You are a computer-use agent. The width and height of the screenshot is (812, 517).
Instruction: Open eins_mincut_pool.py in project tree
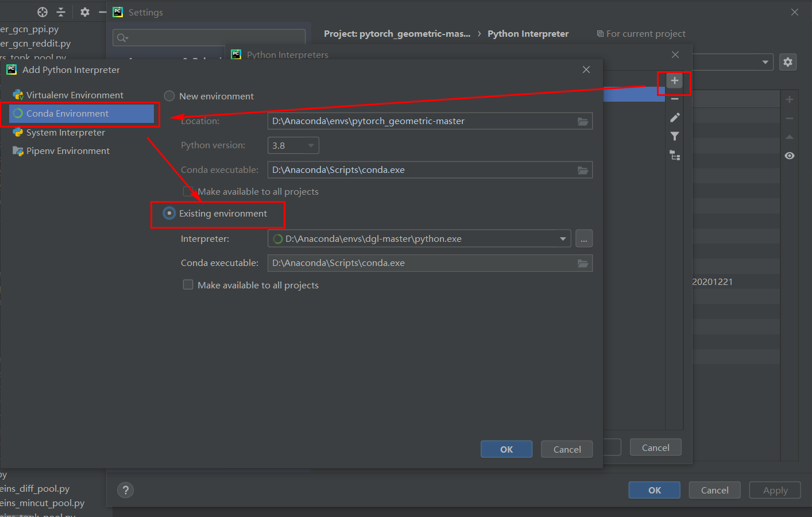click(x=42, y=503)
